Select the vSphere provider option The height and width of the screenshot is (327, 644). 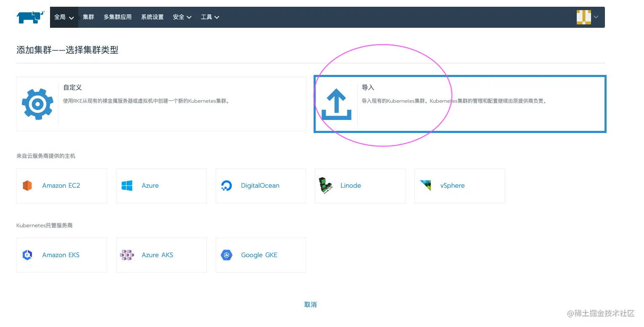[460, 186]
